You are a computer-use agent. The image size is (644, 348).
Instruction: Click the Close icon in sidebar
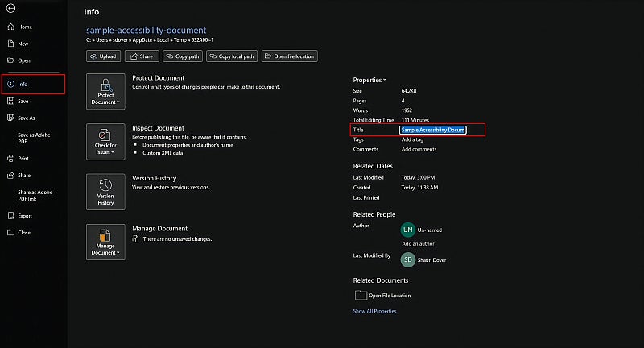pyautogui.click(x=10, y=233)
